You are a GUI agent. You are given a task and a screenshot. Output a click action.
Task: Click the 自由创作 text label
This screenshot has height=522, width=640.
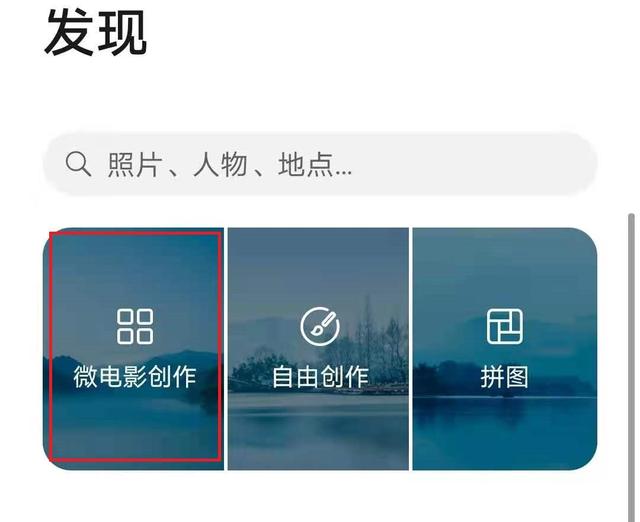pos(320,376)
